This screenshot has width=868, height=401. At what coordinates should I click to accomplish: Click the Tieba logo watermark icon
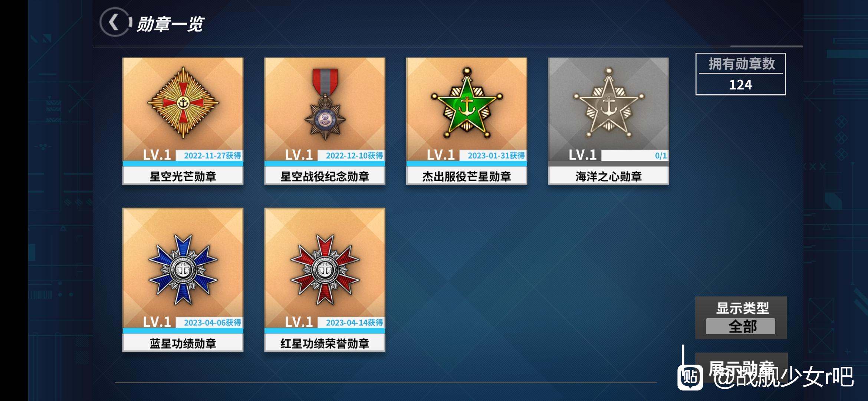690,377
